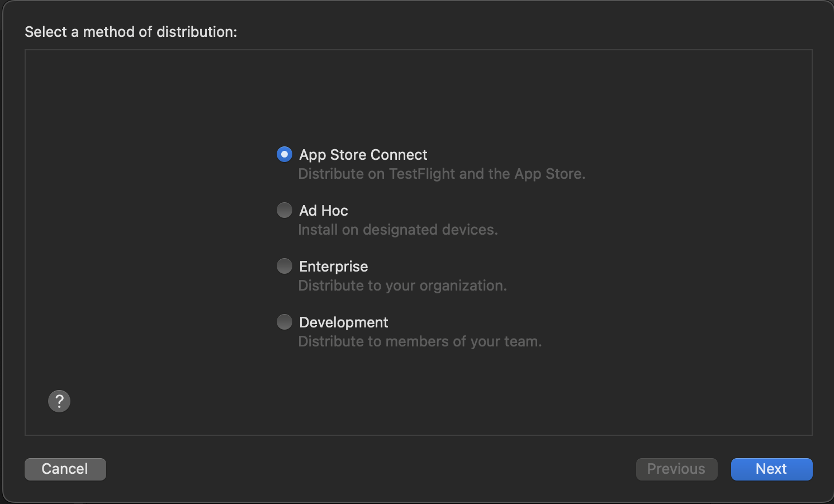This screenshot has width=834, height=504.
Task: Open the help question mark icon
Action: click(x=59, y=401)
